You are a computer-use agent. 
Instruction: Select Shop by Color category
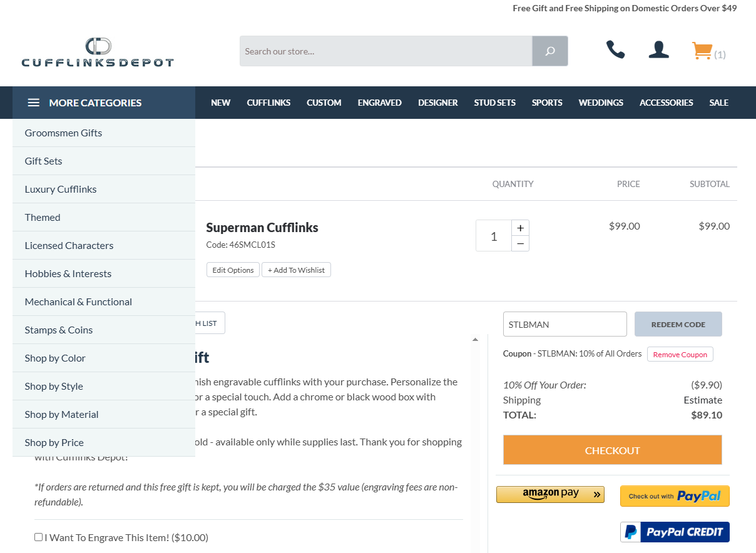(104, 358)
